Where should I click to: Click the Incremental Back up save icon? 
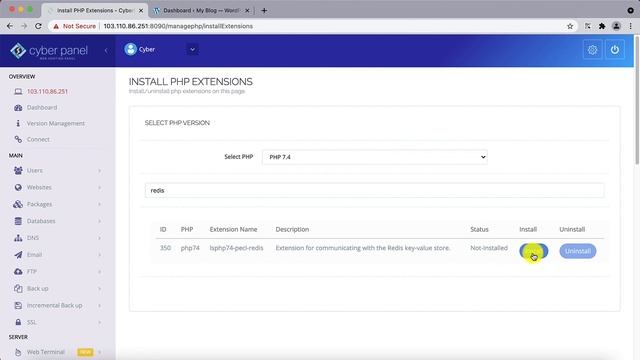point(18,305)
